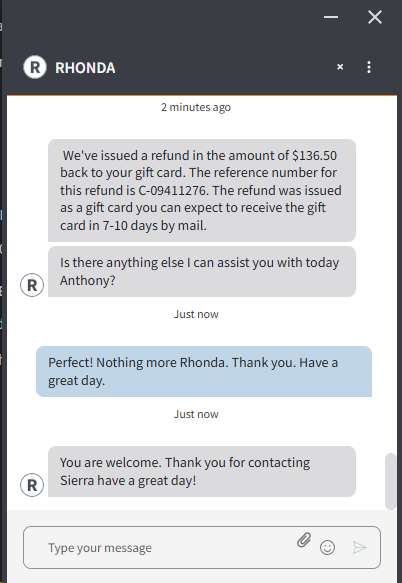Screen dimensions: 402x583
Task: Select the RHONDA agent name in header
Action: coord(85,68)
